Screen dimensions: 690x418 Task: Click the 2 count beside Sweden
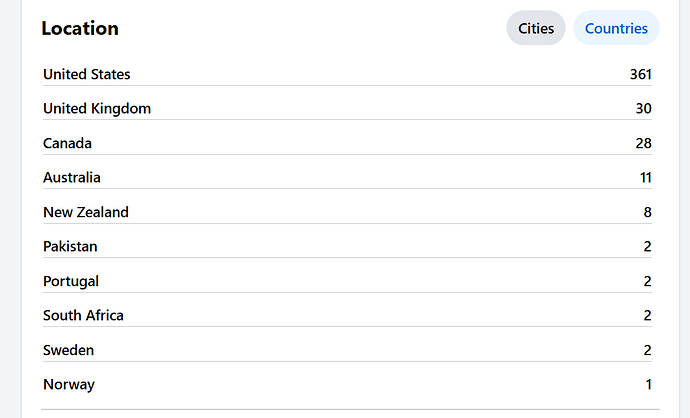(647, 350)
